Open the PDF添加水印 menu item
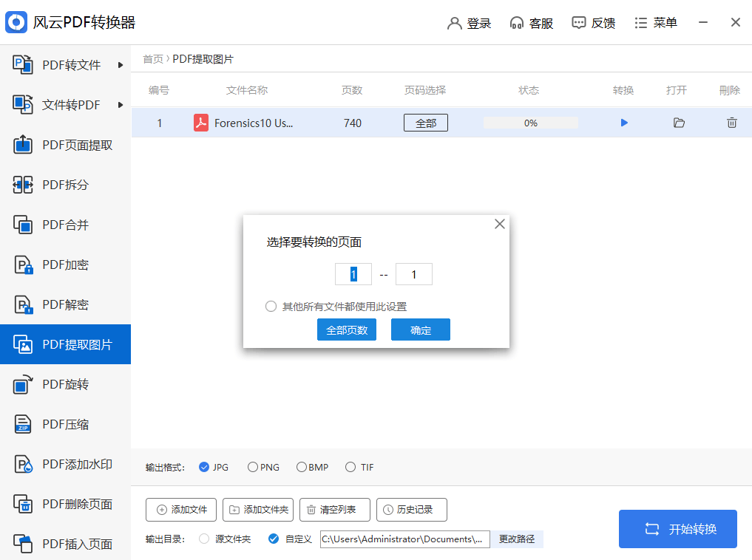 pos(65,464)
